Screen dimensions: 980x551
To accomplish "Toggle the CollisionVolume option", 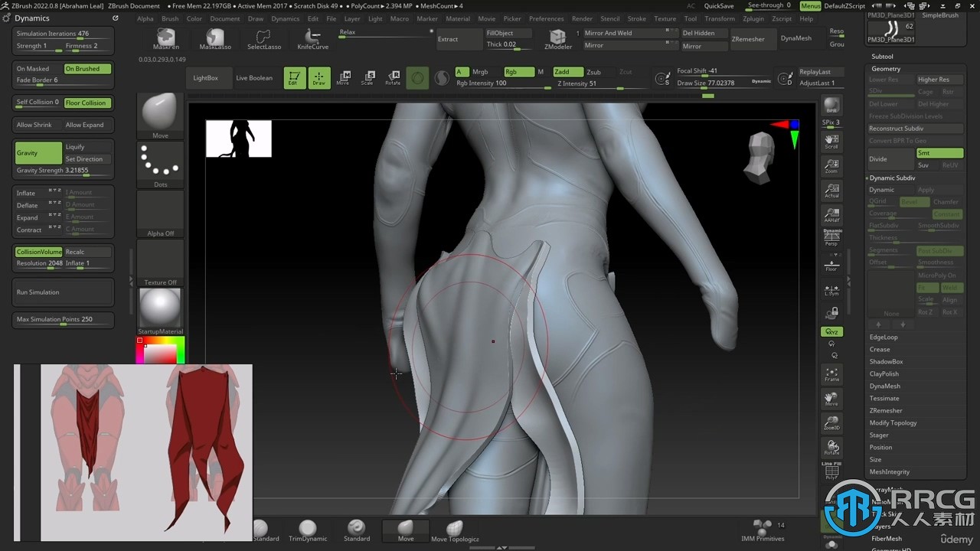I will pos(38,252).
